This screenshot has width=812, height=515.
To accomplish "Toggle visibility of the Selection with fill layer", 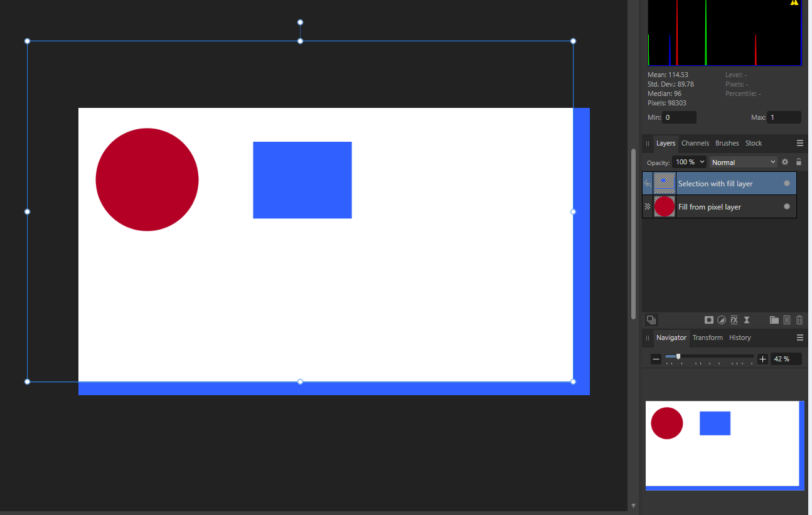I will (787, 183).
